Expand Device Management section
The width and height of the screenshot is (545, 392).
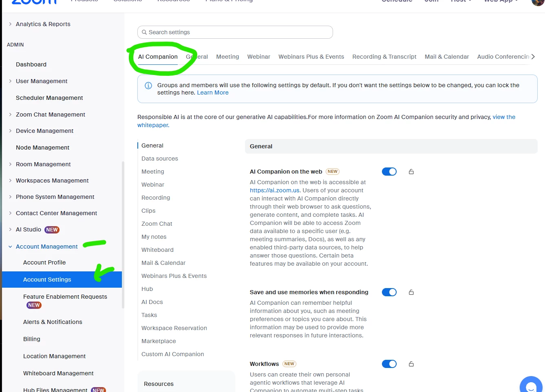[10, 131]
